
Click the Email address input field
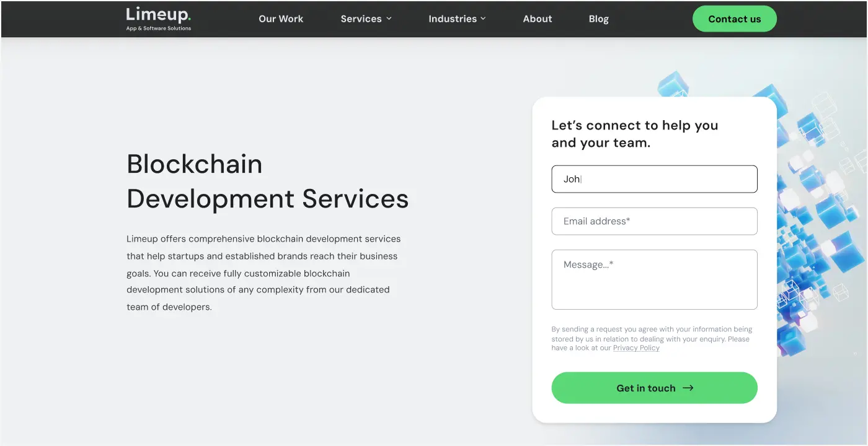pos(654,221)
